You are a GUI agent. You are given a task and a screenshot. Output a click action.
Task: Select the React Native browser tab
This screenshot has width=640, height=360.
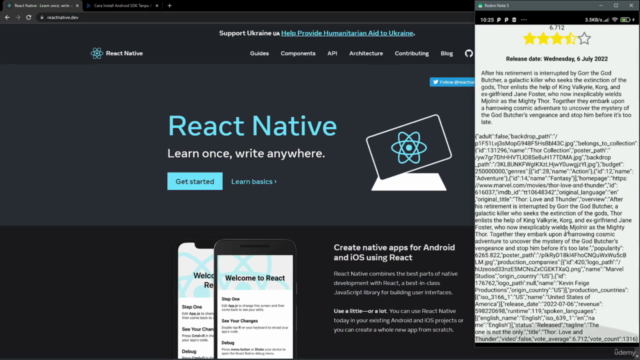pyautogui.click(x=42, y=6)
